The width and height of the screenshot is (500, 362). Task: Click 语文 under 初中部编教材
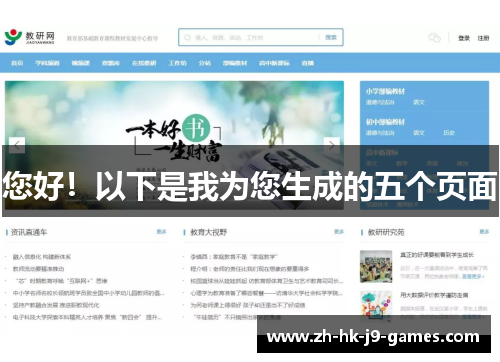click(x=419, y=133)
